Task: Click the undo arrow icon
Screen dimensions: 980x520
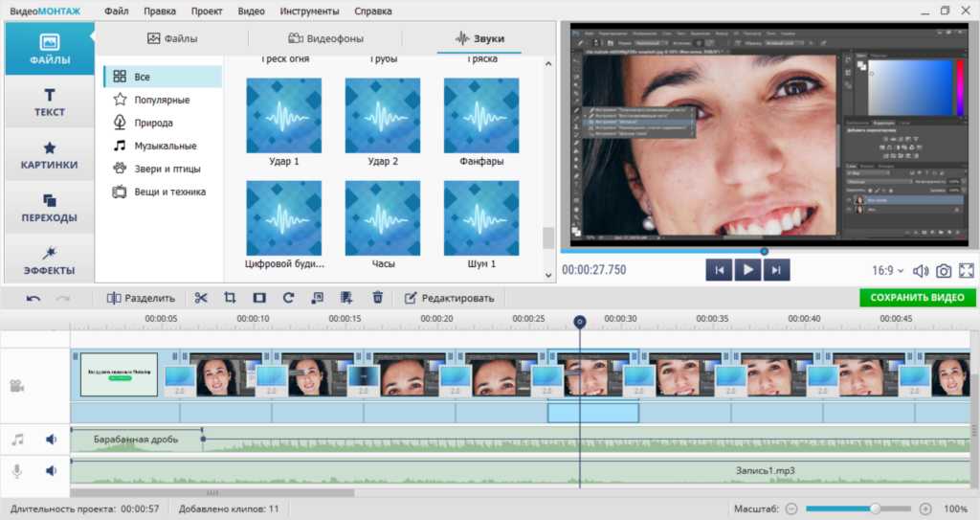Action: (33, 298)
